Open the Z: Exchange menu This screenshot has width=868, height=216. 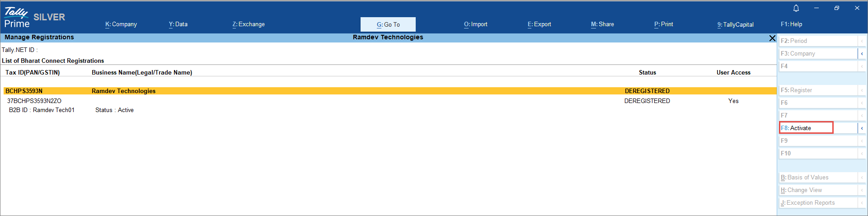[x=249, y=24]
